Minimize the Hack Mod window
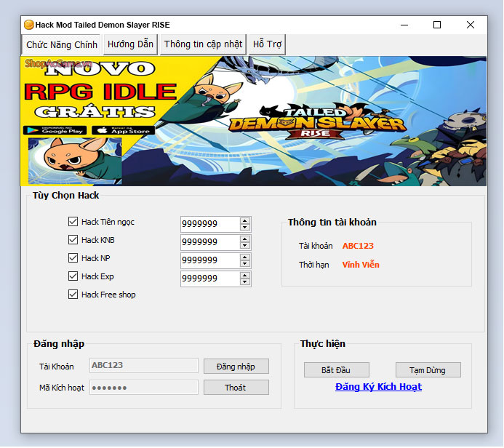 point(404,25)
